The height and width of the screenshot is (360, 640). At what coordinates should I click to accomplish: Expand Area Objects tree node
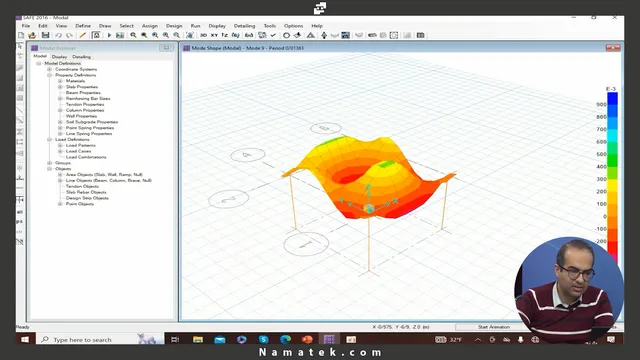click(x=60, y=175)
